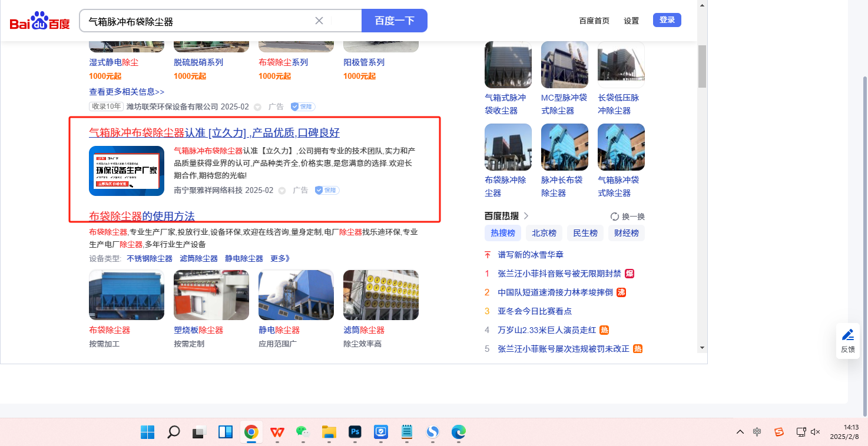Viewport: 868px width, 446px height.
Task: Click the 百度一下 search button
Action: click(x=395, y=21)
